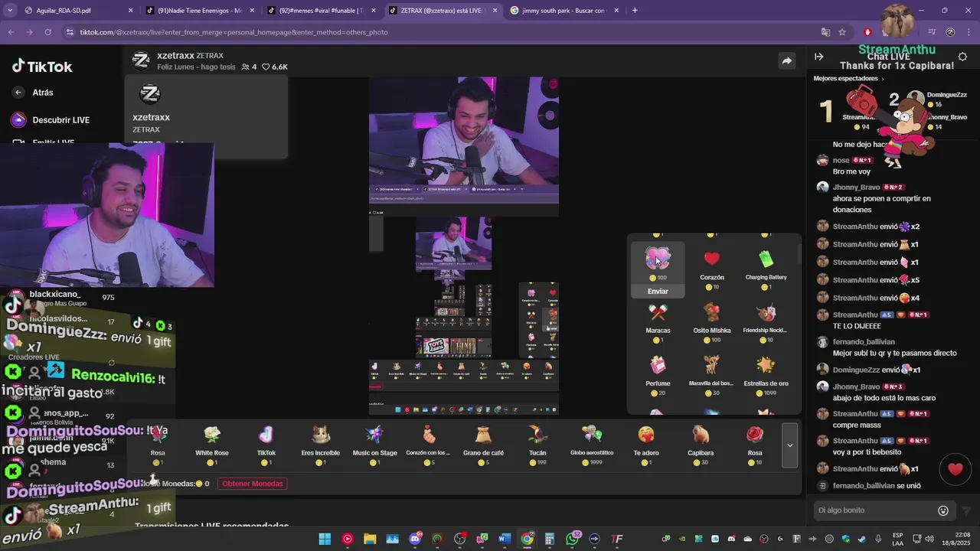980x551 pixels.
Task: Open StreamAnthu's profile in TE LO DIJEEEE message
Action: click(x=855, y=315)
